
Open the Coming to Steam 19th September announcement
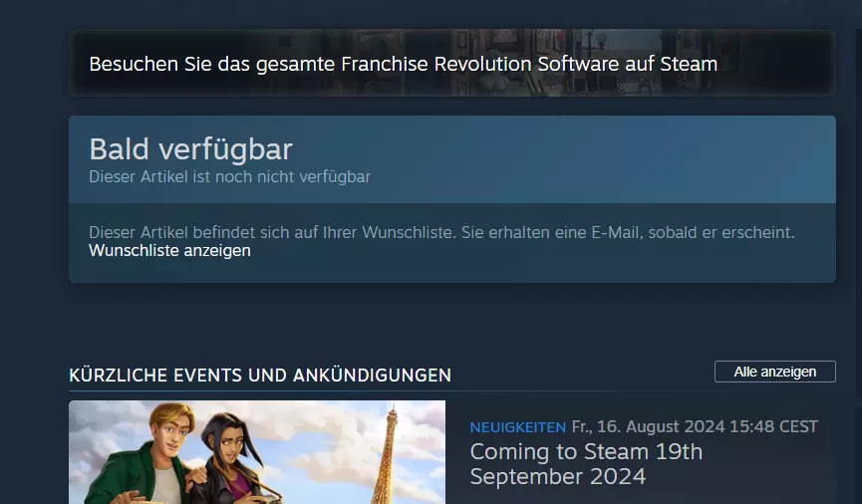pyautogui.click(x=586, y=464)
